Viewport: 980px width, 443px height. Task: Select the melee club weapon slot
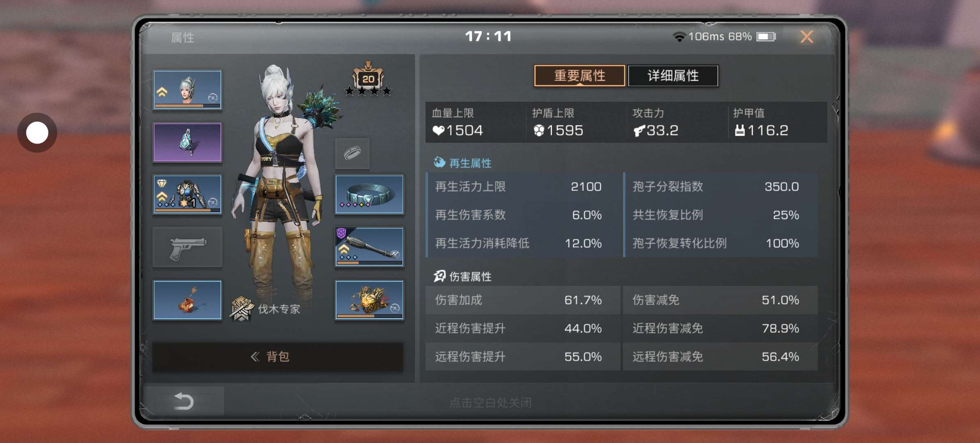point(369,247)
